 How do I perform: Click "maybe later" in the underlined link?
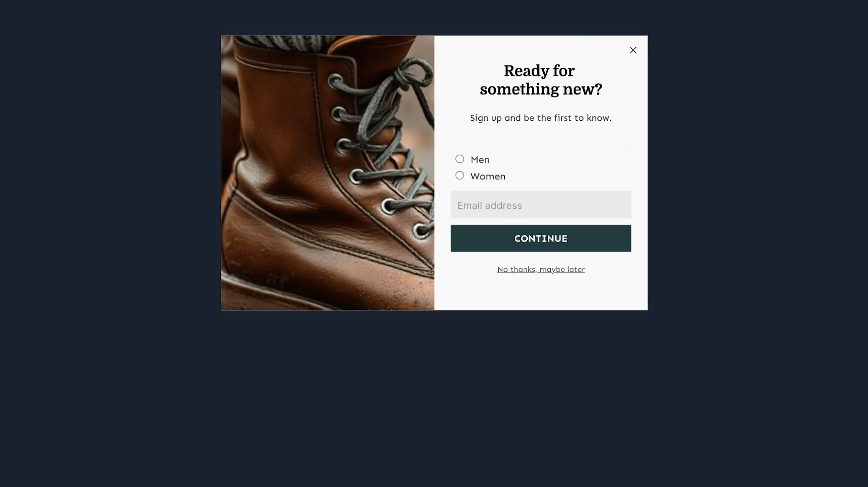pos(562,269)
